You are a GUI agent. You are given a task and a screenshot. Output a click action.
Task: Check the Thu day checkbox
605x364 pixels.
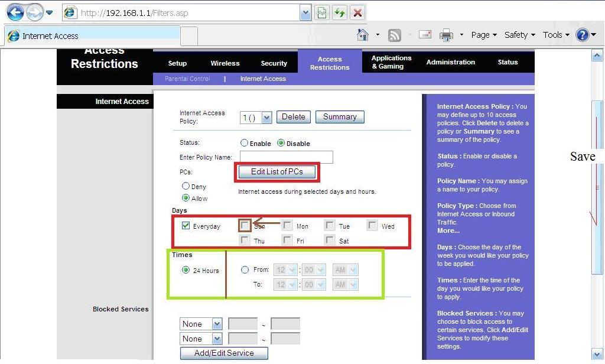(x=245, y=240)
